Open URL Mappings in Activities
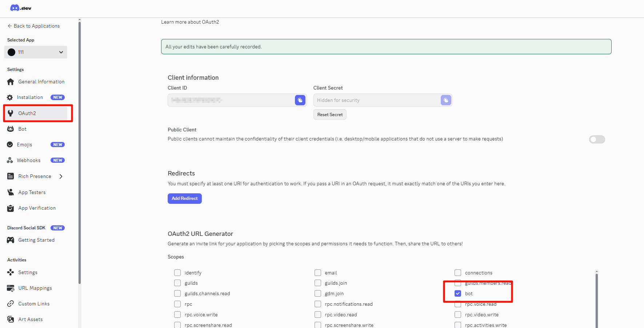This screenshot has height=328, width=644. (35, 288)
